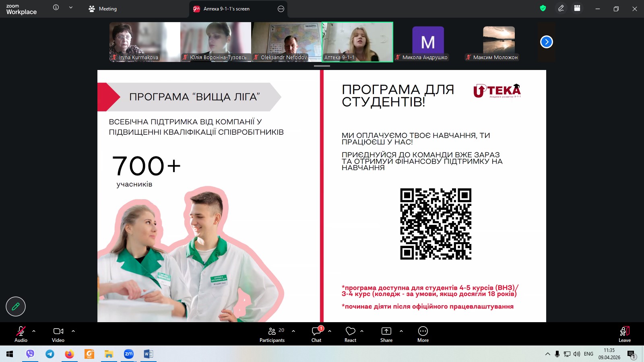Select Iryna Kurmakova's video thumbnail

coord(144,42)
